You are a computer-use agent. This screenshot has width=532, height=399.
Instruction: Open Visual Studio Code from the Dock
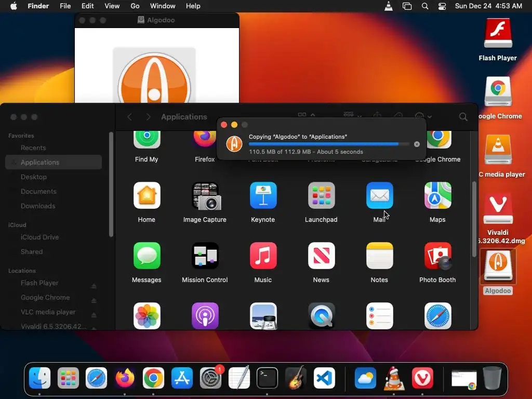[324, 378]
